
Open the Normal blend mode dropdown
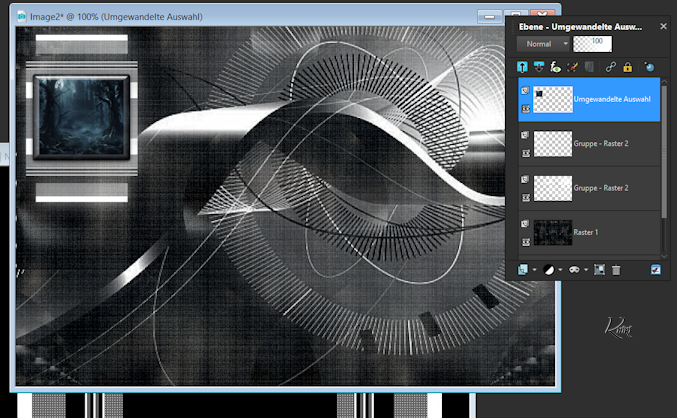tap(547, 44)
